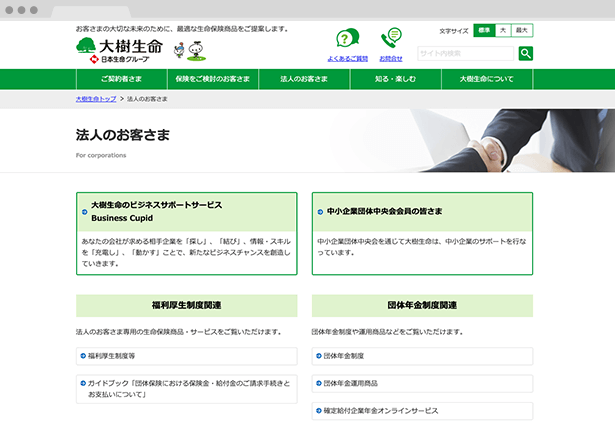Open the 福利厚生制度等 link
This screenshot has width=615, height=435.
tap(187, 356)
